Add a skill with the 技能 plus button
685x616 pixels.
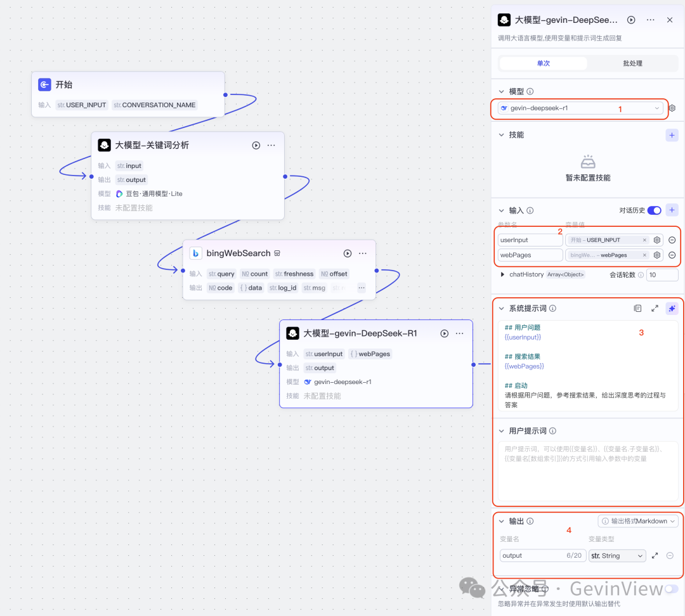[x=672, y=135]
